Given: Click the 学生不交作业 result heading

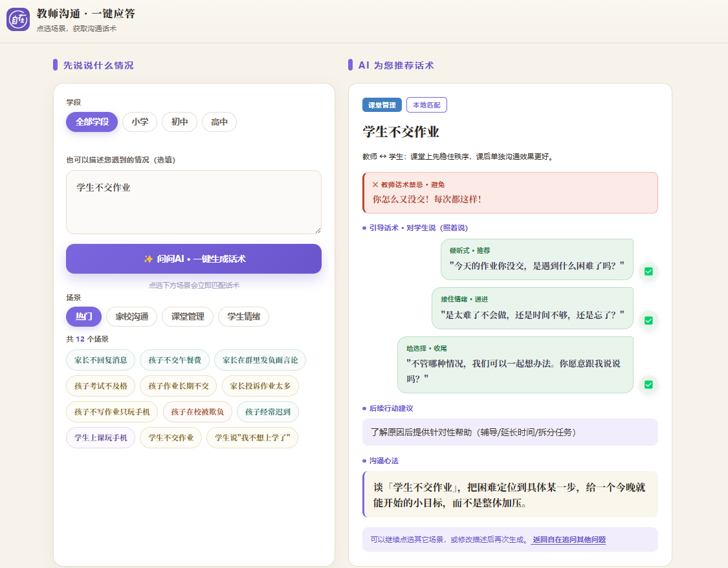Looking at the screenshot, I should [x=401, y=132].
